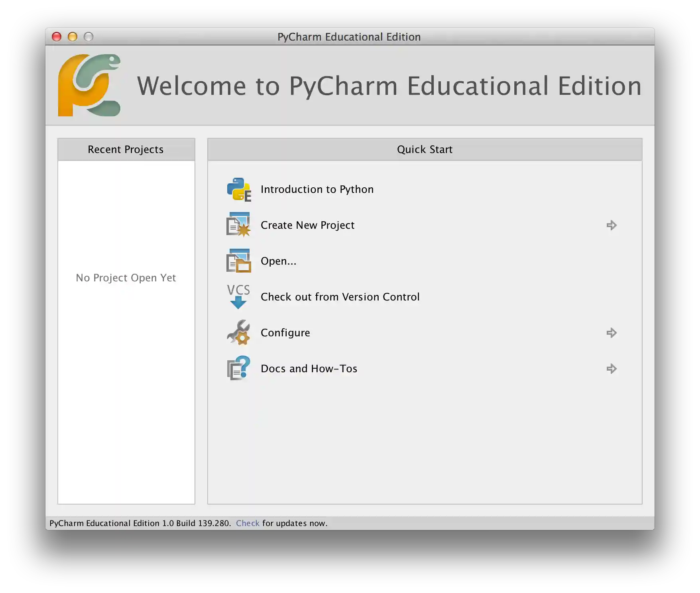Viewport: 700px width, 593px height.
Task: Click Open... to browse for projects
Action: [278, 261]
